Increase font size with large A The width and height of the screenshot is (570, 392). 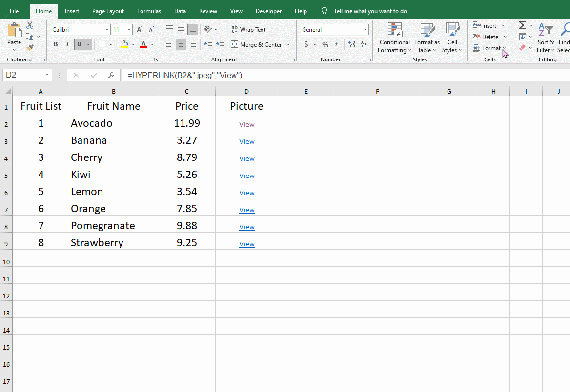[140, 30]
